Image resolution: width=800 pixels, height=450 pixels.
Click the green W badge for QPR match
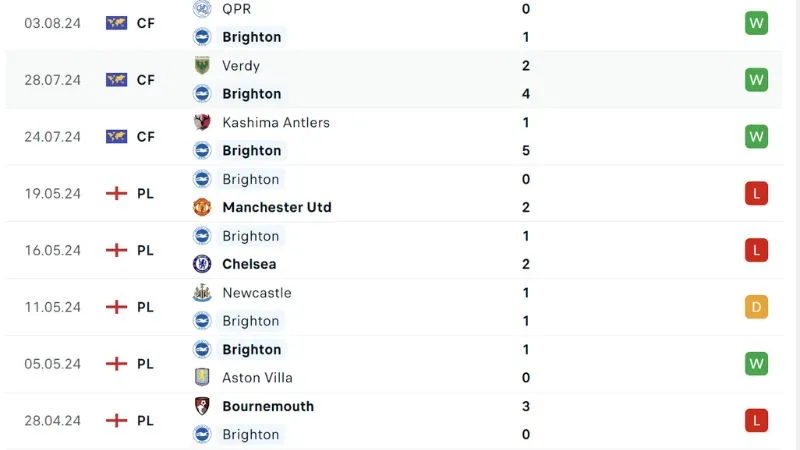pos(756,23)
